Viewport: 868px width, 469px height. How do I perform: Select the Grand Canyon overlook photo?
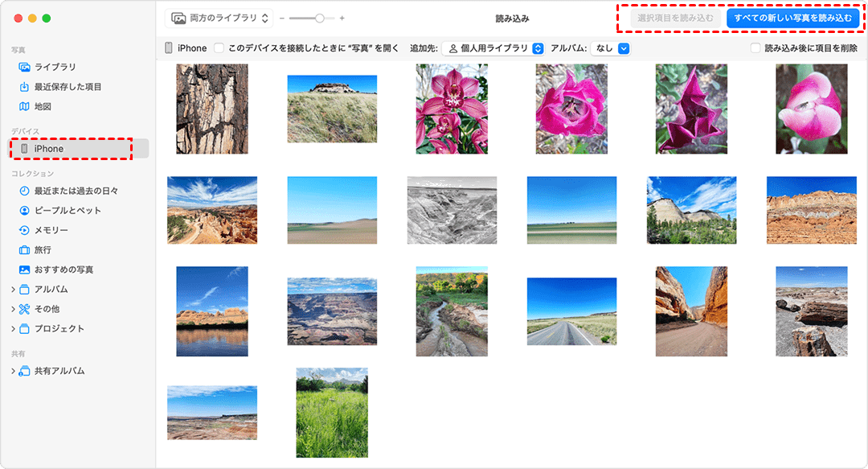(x=332, y=311)
